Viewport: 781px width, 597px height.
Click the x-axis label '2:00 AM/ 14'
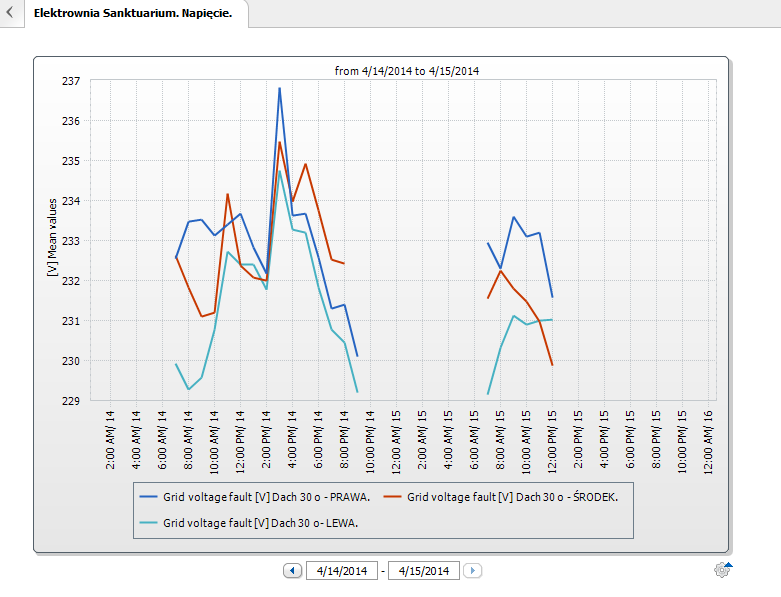click(111, 440)
